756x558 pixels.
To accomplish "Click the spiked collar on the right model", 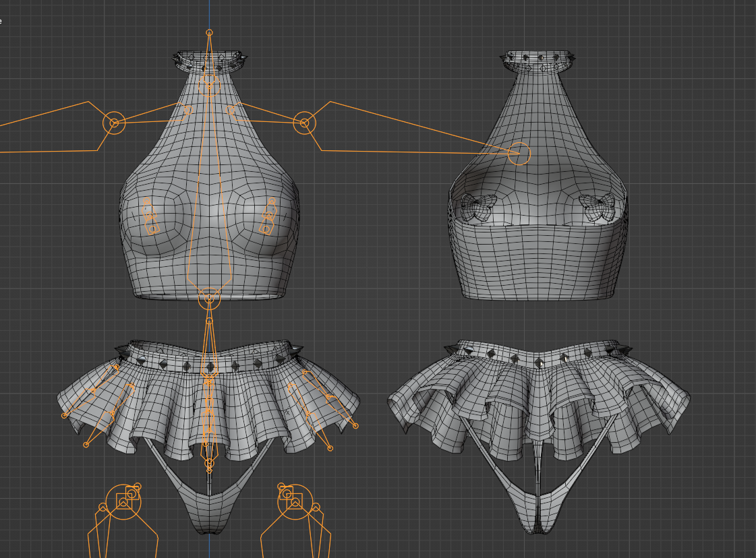I will [538, 63].
